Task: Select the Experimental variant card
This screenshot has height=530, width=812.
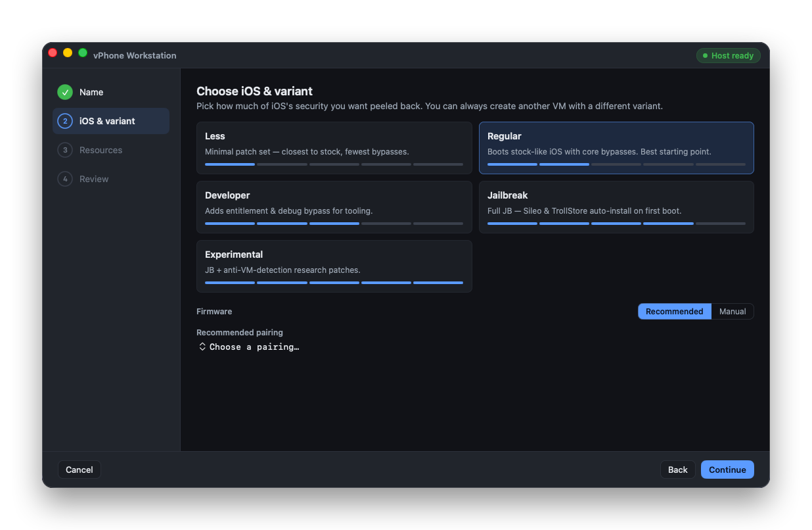Action: (x=334, y=266)
